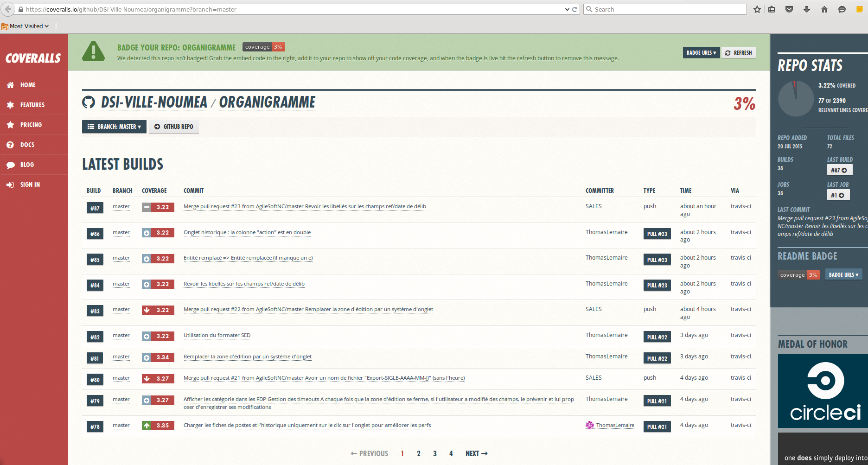Open commit 'Onglet historique' link

(x=247, y=232)
